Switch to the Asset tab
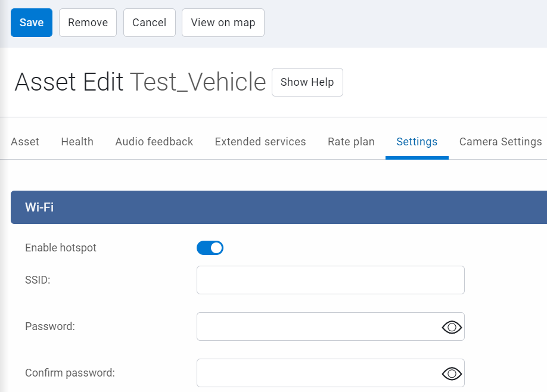The width and height of the screenshot is (547, 392). point(25,142)
